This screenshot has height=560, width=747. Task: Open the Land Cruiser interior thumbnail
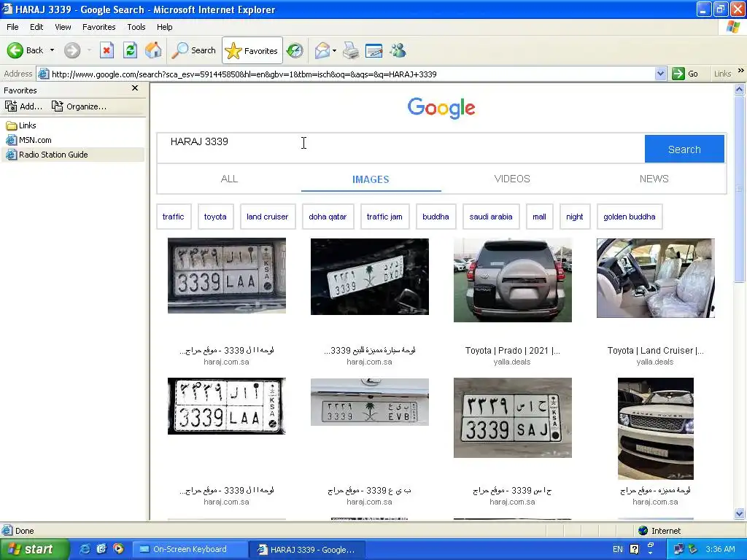point(656,278)
